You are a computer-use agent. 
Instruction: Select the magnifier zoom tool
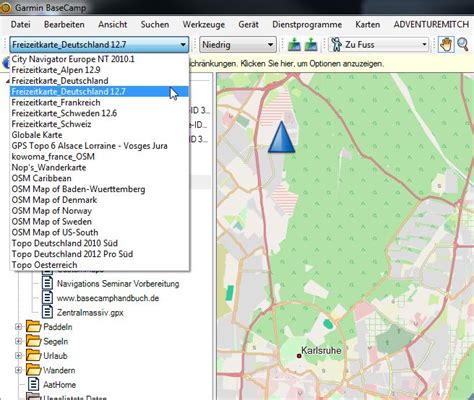click(463, 45)
